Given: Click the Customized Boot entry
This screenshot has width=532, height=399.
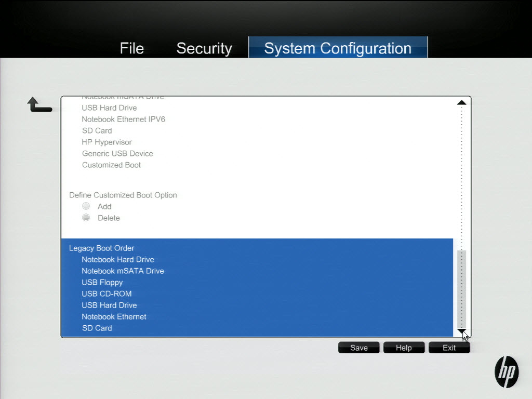Looking at the screenshot, I should point(111,165).
